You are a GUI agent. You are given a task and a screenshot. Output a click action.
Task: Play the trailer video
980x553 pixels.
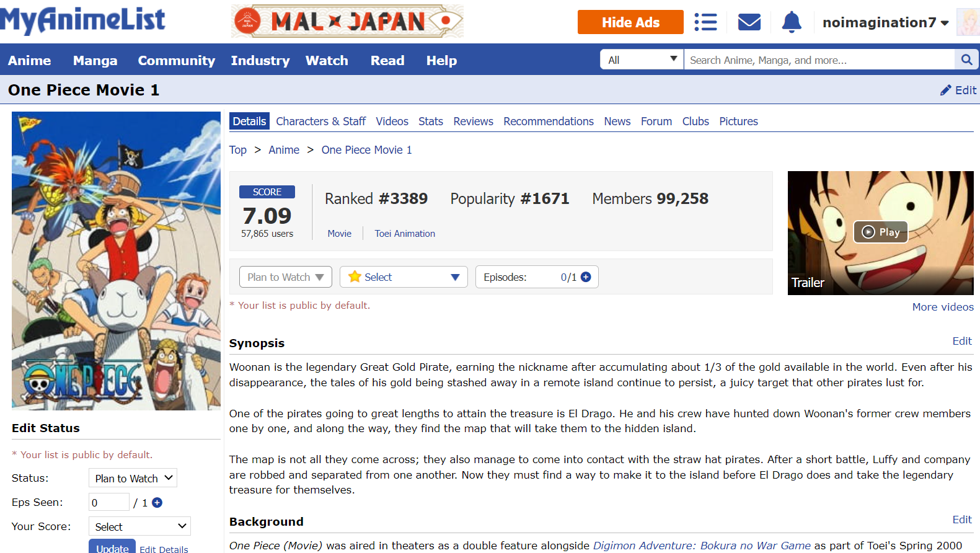pos(881,232)
